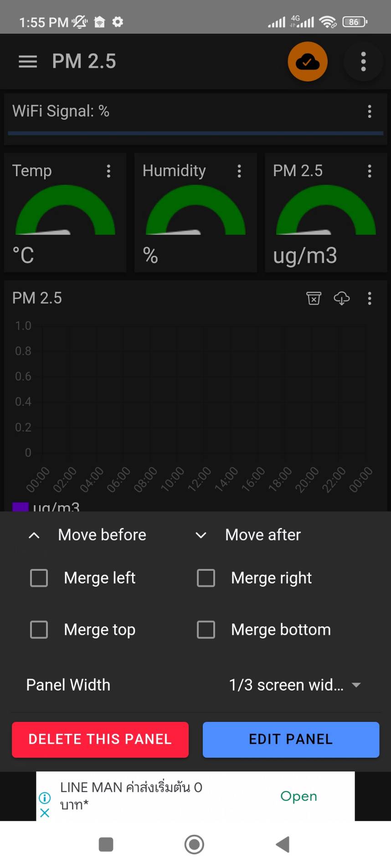Screen dimensions: 391x868
Task: Tap the orange cloud connection icon
Action: point(308,61)
